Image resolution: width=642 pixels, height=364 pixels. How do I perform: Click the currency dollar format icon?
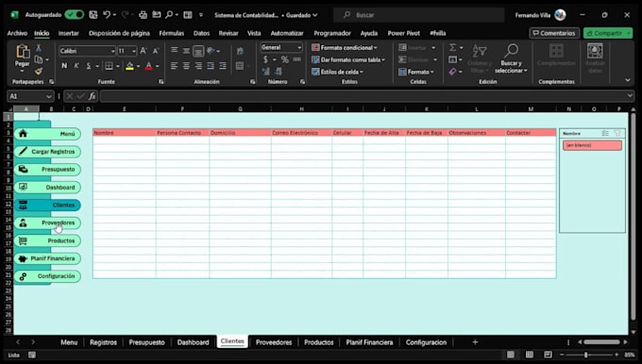click(x=265, y=59)
